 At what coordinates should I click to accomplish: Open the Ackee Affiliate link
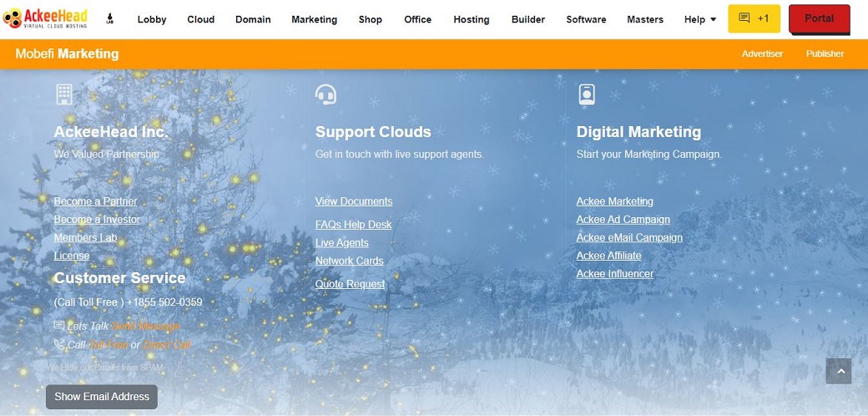(x=608, y=256)
